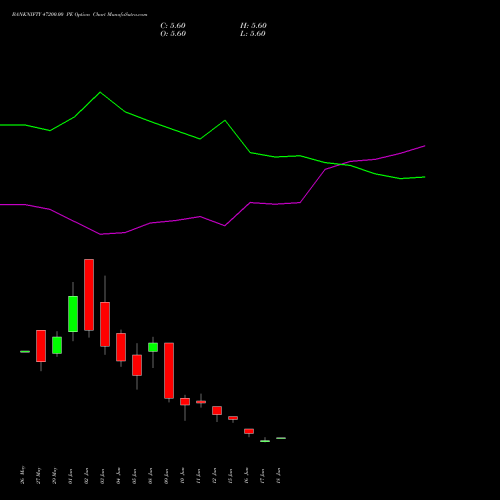Select the close value 'C: 5.60'
The width and height of the screenshot is (500, 500).
point(173,25)
